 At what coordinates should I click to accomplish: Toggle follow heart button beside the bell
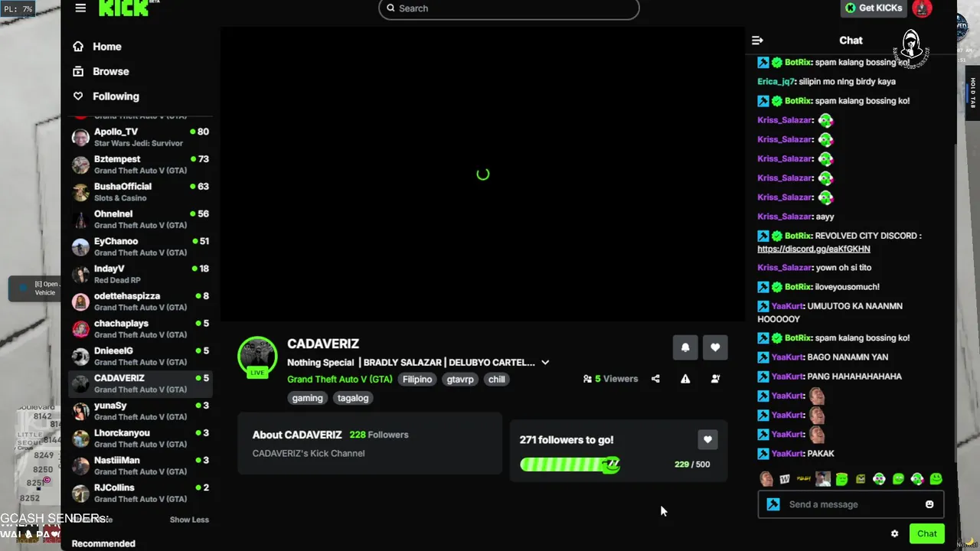[x=715, y=347]
